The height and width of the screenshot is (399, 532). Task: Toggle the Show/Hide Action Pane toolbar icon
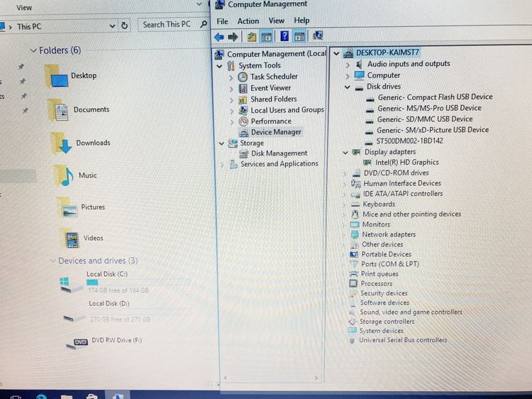[x=299, y=36]
